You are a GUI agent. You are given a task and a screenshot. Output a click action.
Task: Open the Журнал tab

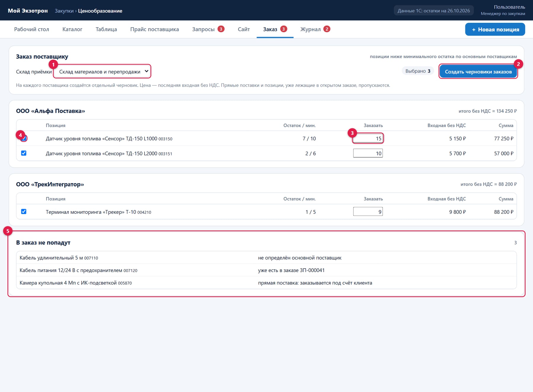[315, 29]
